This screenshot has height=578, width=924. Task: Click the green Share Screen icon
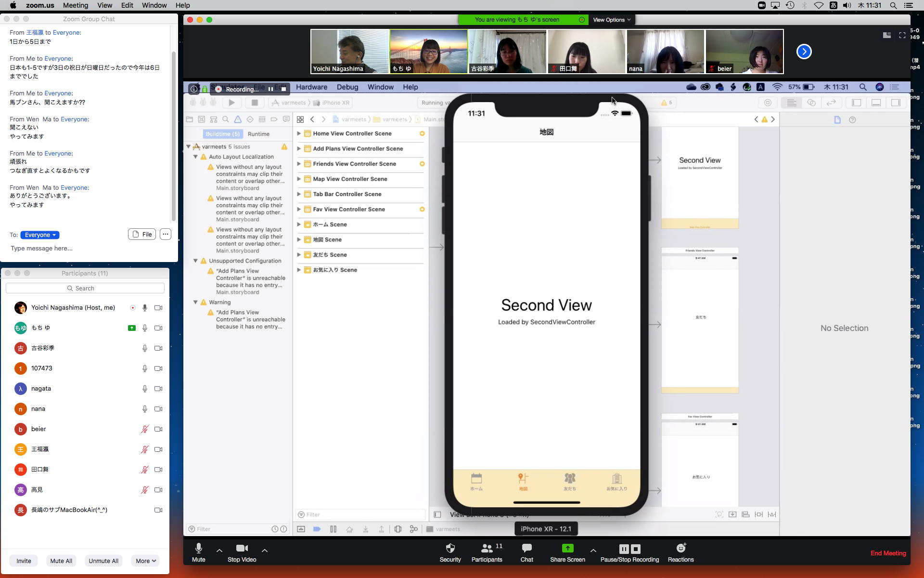click(x=567, y=549)
